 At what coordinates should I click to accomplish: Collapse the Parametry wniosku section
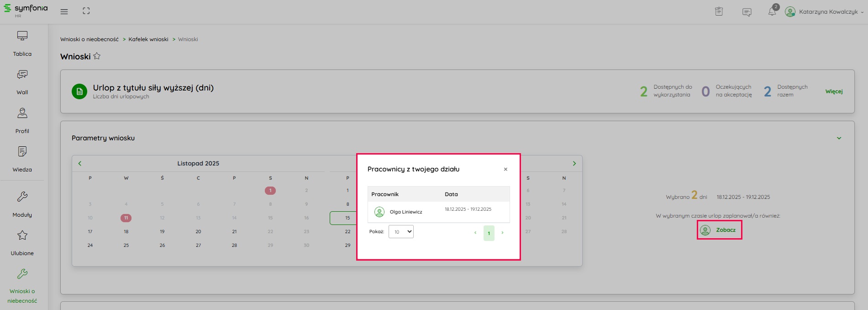coord(839,138)
